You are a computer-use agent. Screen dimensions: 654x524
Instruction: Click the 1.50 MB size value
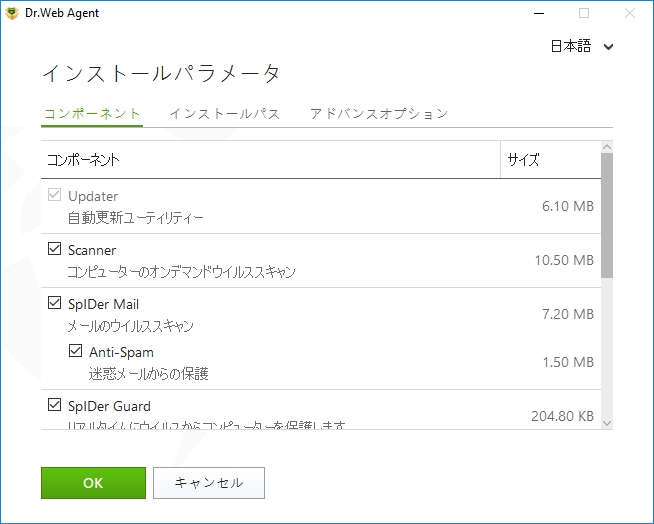(568, 362)
